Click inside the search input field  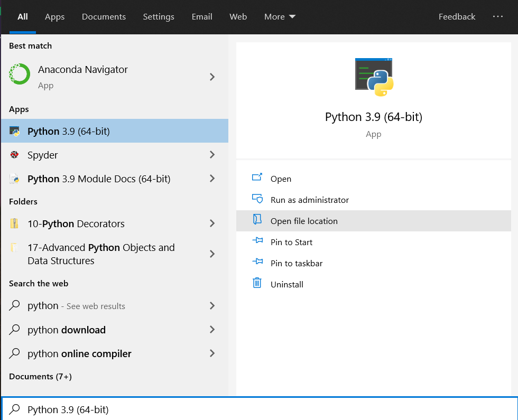pyautogui.click(x=159, y=409)
